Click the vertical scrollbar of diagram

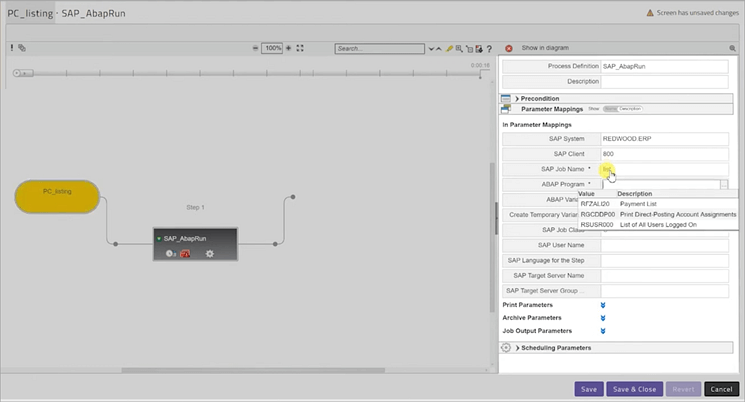click(x=492, y=238)
